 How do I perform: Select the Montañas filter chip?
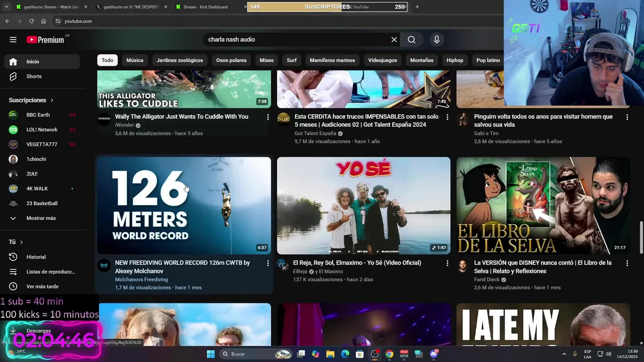[x=422, y=60]
